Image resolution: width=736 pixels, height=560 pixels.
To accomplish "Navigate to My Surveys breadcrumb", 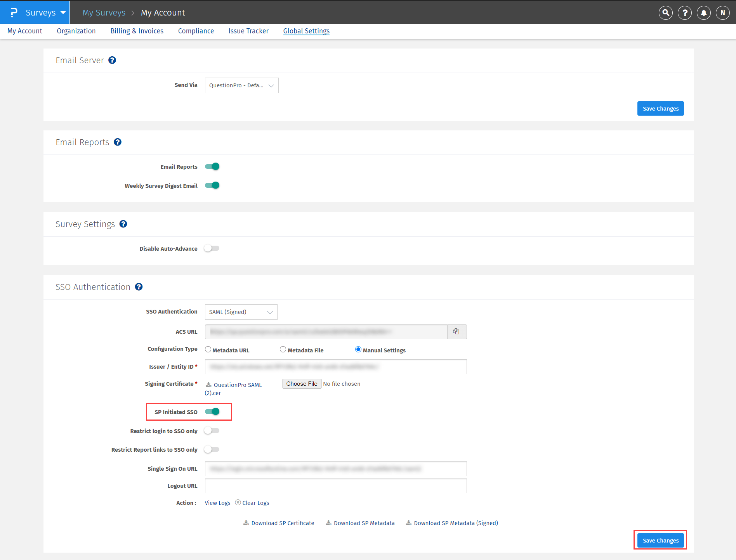I will (104, 13).
